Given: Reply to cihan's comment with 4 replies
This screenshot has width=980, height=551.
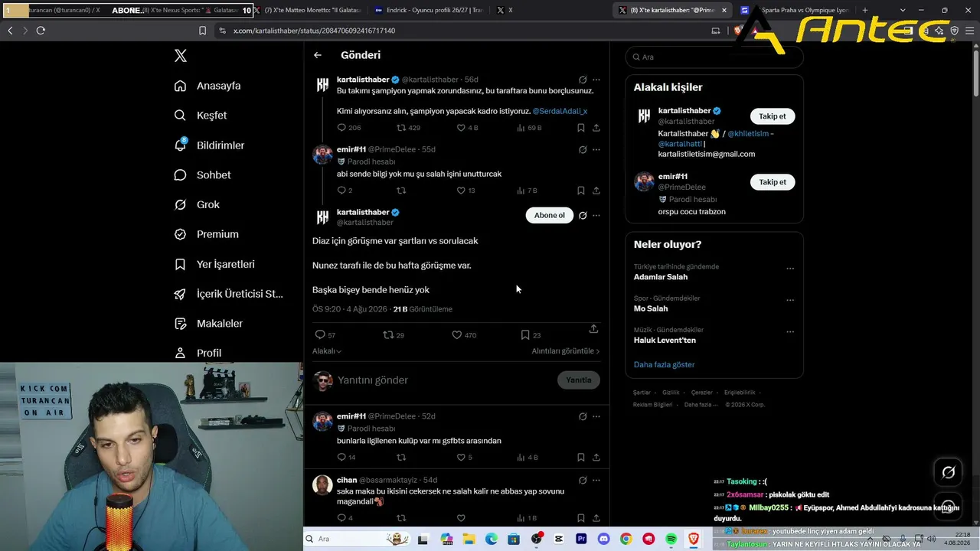Looking at the screenshot, I should pos(345,518).
